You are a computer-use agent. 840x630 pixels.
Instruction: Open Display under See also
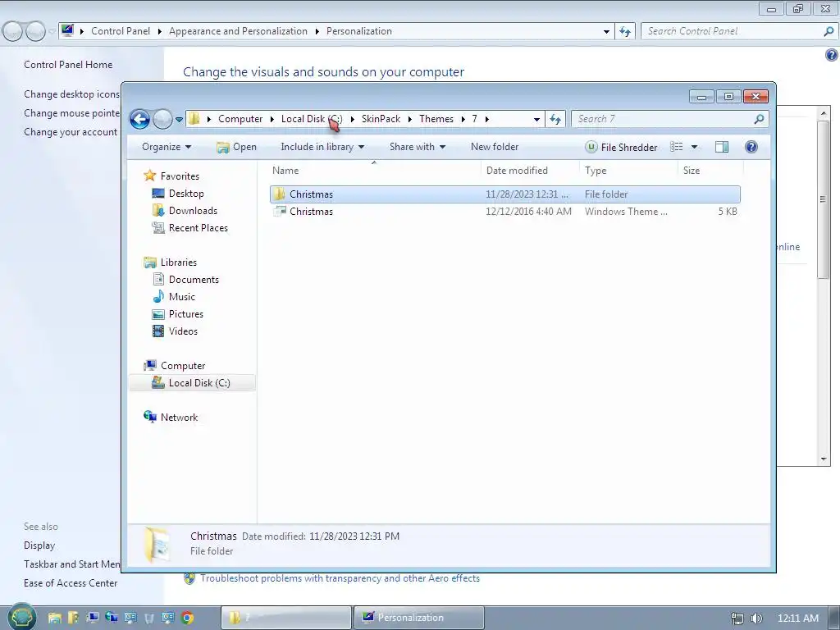pyautogui.click(x=39, y=546)
